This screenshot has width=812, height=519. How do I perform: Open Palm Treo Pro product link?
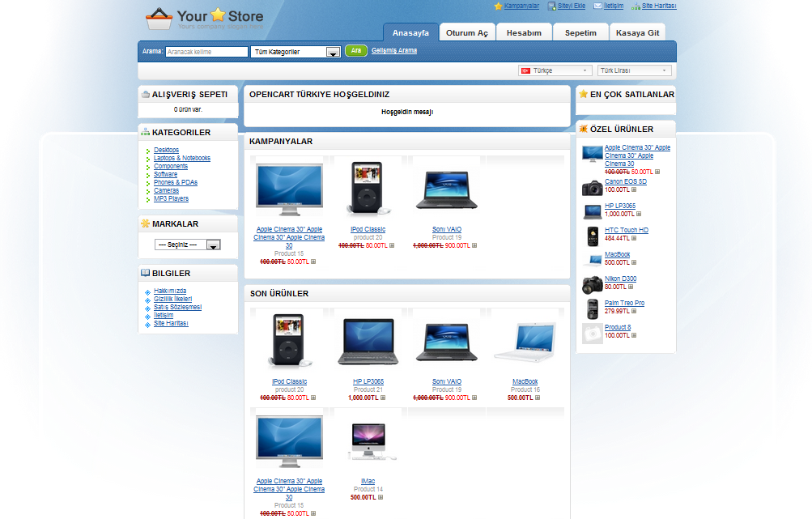(x=624, y=303)
